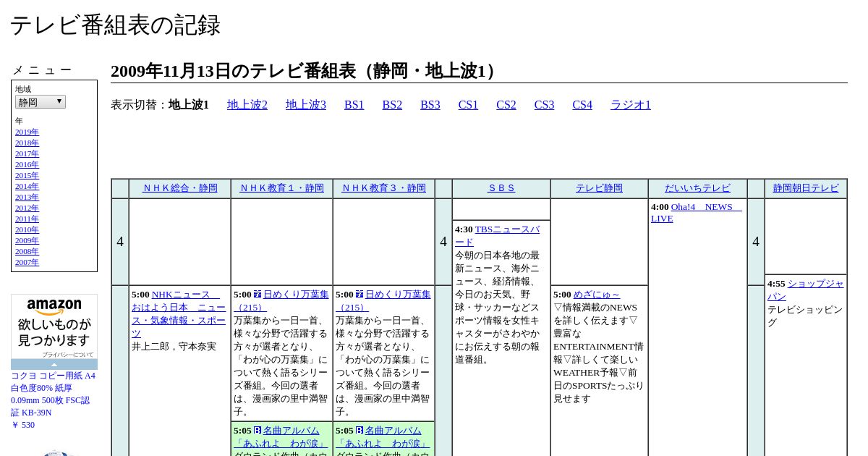The height and width of the screenshot is (456, 868).
Task: Open the ＮＨＫ教育３・静岡 channel header
Action: click(384, 188)
